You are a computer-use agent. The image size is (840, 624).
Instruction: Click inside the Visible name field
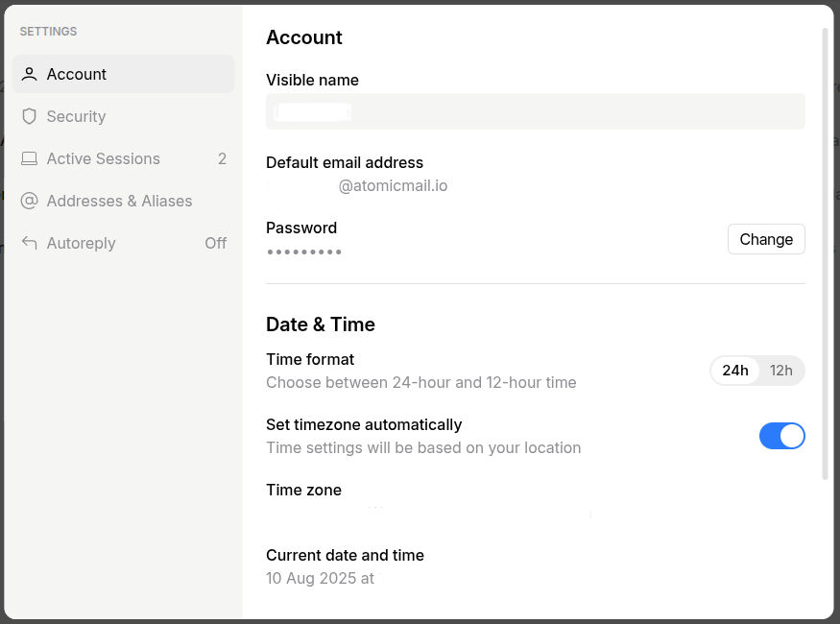click(535, 110)
